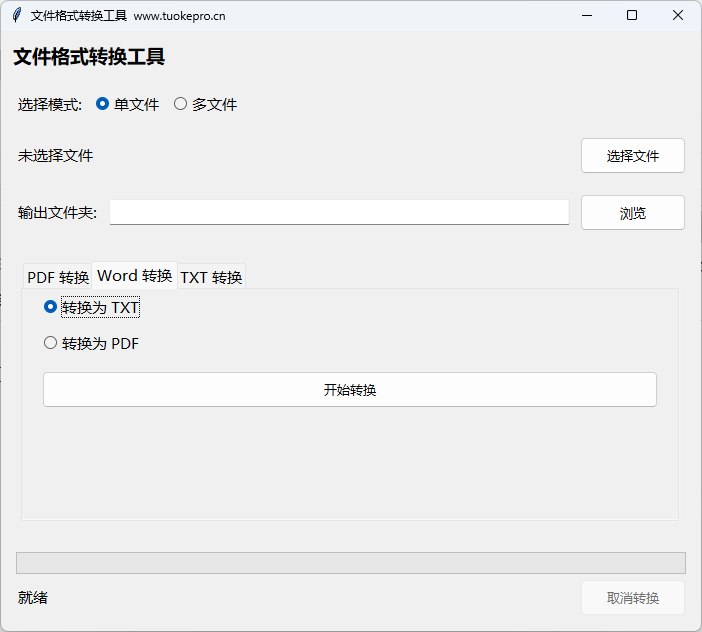This screenshot has width=702, height=632.
Task: Click the 选择模式: label
Action: [x=50, y=105]
